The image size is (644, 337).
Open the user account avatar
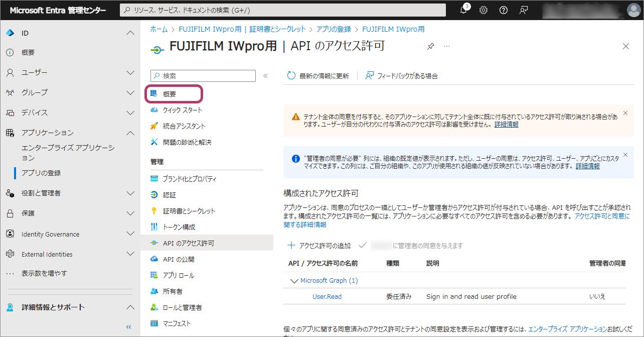[633, 10]
